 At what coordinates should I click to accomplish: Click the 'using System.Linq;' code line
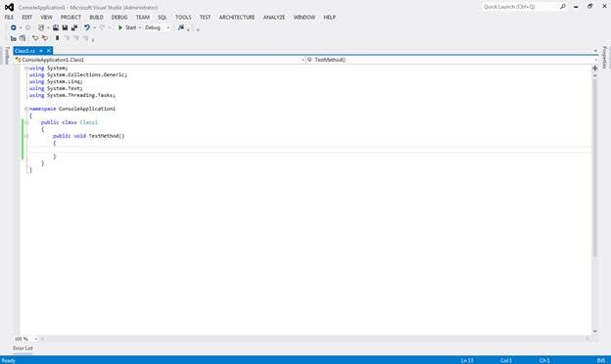point(56,82)
